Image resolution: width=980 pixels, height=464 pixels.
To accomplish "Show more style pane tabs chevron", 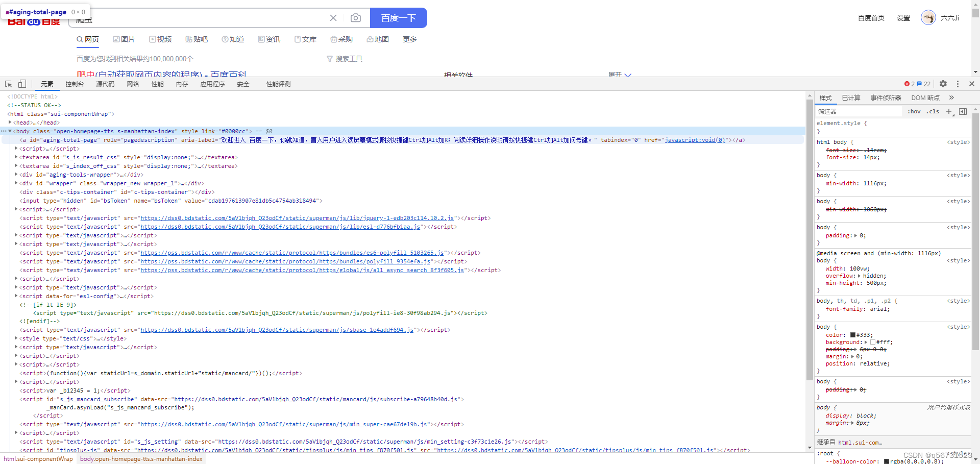I will [x=951, y=97].
